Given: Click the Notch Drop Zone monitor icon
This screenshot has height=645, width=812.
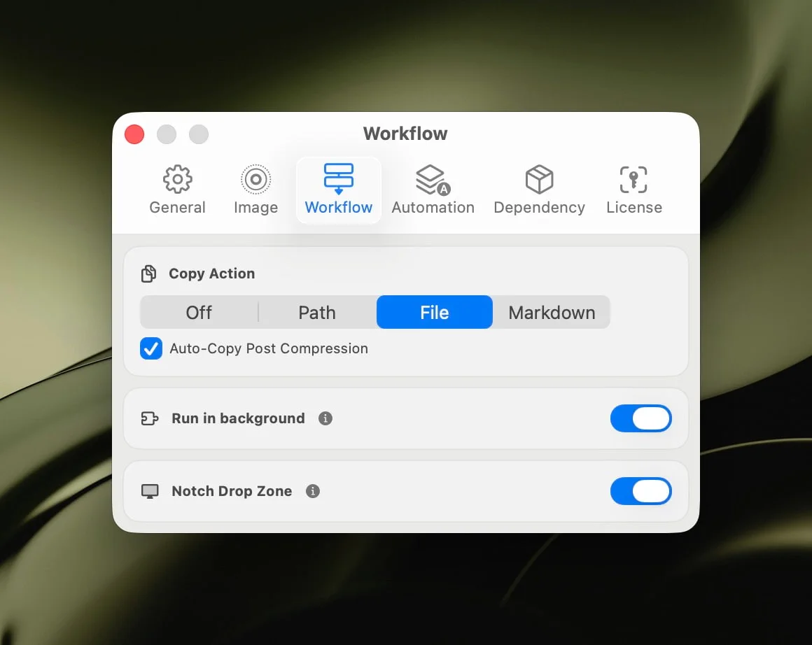Looking at the screenshot, I should (149, 491).
